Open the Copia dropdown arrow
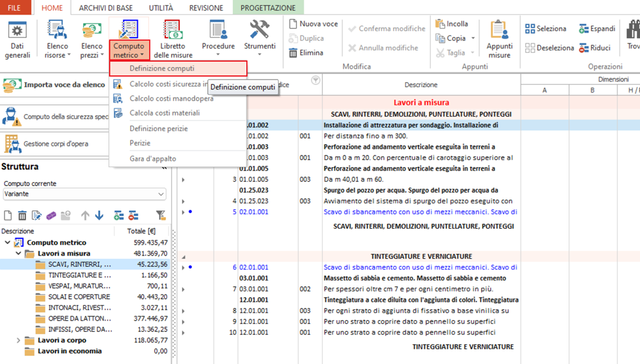Viewport: 640px width, 364px height. pyautogui.click(x=473, y=38)
